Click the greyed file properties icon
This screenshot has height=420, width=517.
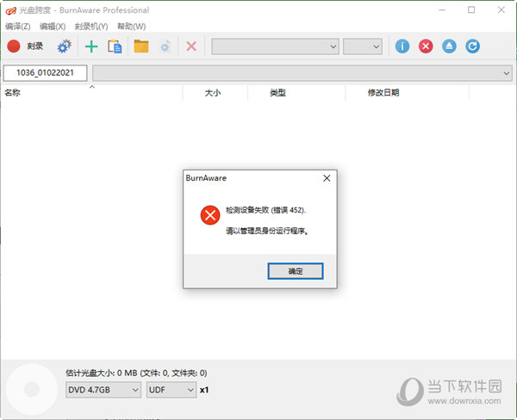pos(165,46)
